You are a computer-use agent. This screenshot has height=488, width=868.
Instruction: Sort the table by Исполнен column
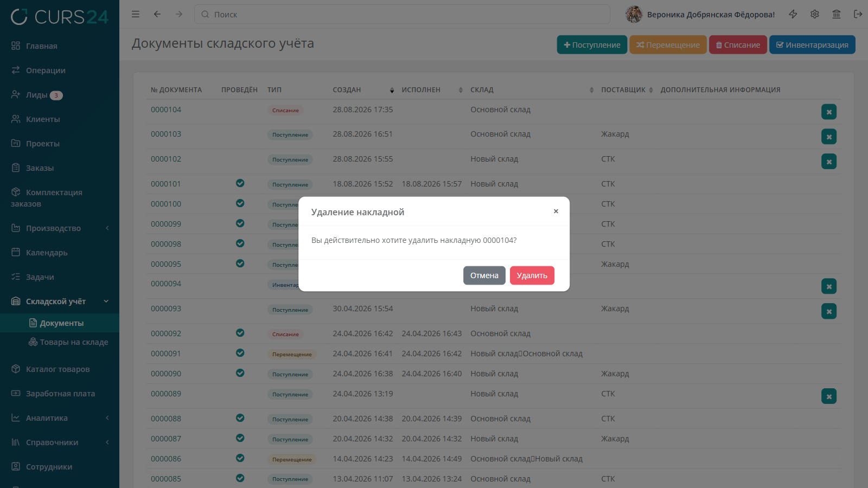(432, 90)
